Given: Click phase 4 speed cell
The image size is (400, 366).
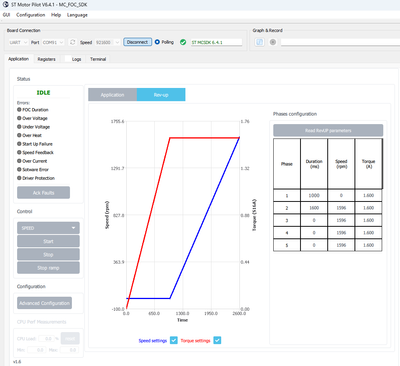Looking at the screenshot, I should [341, 233].
